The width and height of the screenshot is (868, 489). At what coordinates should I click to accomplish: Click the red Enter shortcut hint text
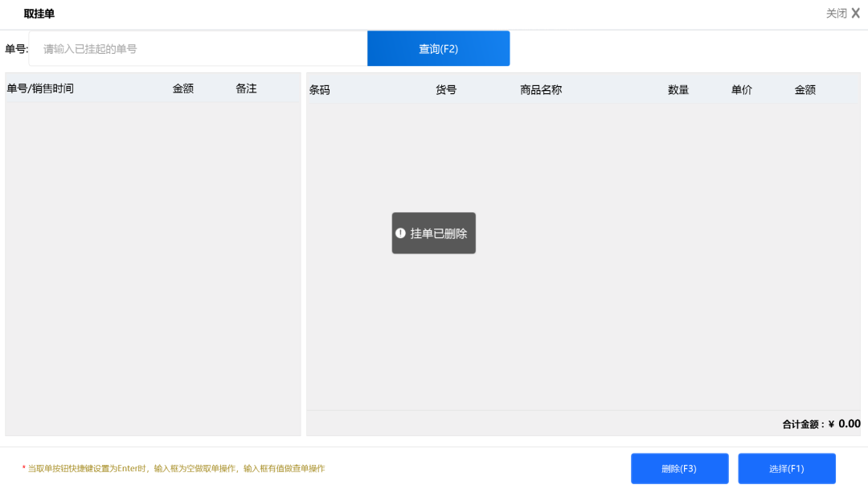coord(176,468)
